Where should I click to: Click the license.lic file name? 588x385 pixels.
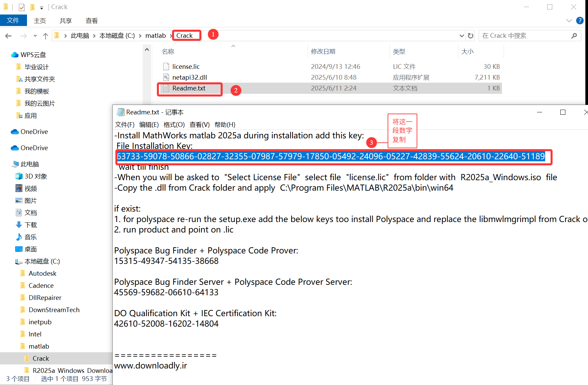point(186,66)
